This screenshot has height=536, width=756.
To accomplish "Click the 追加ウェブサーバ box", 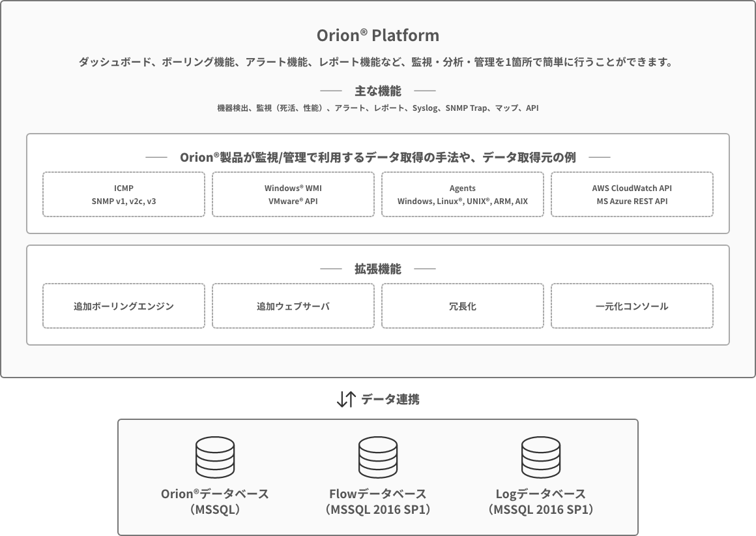I will [x=293, y=306].
